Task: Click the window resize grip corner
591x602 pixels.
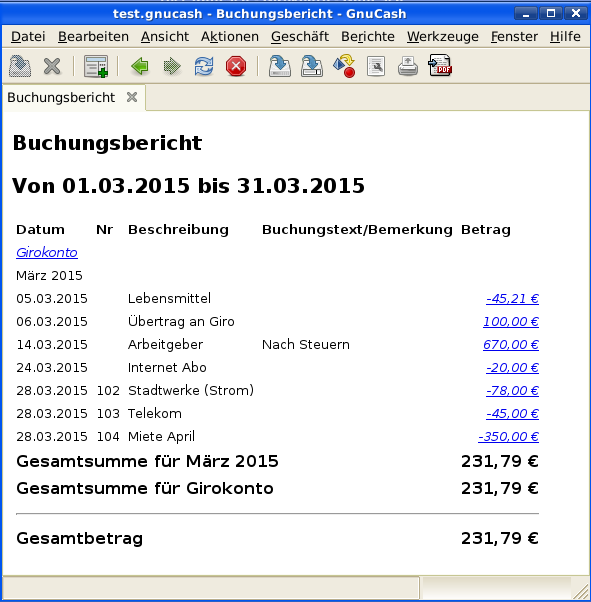Action: [581, 590]
